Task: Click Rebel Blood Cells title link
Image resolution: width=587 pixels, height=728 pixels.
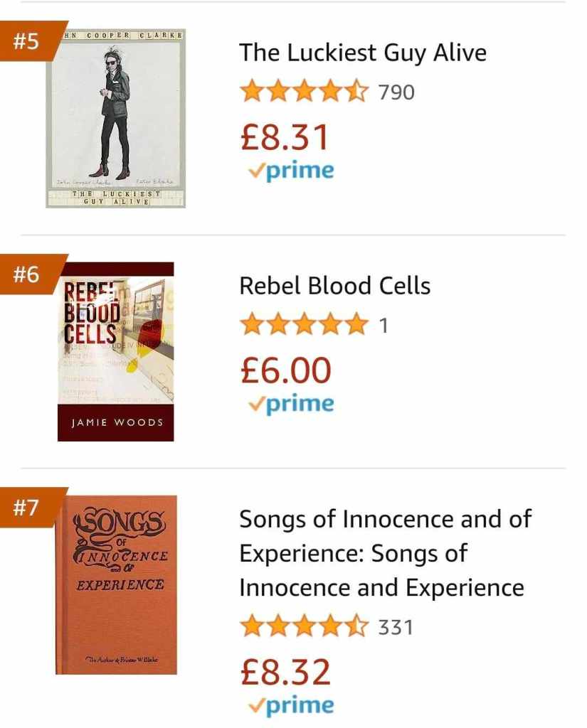Action: pos(334,286)
